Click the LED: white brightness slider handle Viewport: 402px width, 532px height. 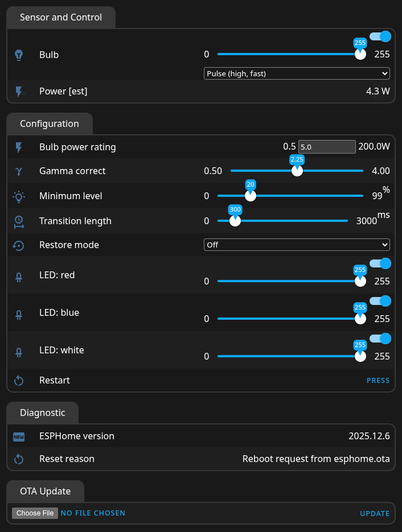point(360,356)
